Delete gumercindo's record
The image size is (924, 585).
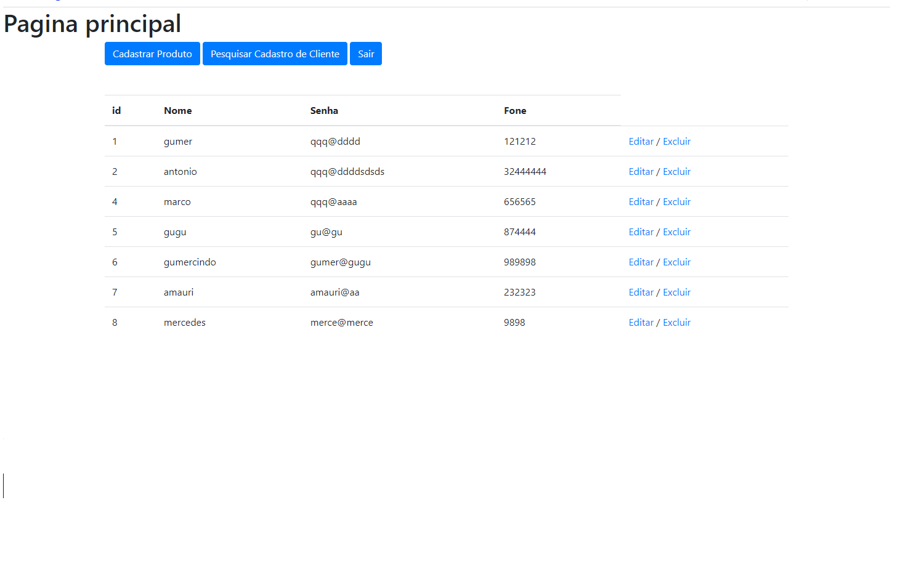(676, 262)
